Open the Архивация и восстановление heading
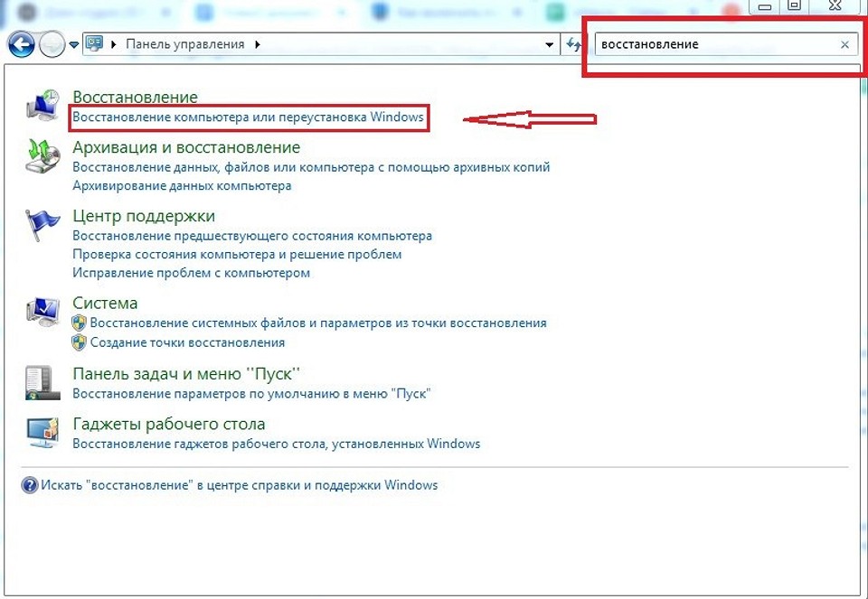Screen dimensions: 868x599 click(186, 147)
